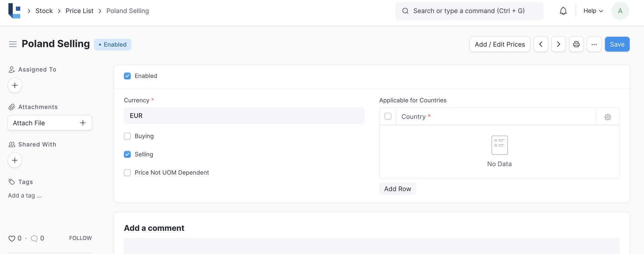Expand the Help dropdown menu
This screenshot has height=254, width=644.
pyautogui.click(x=593, y=11)
